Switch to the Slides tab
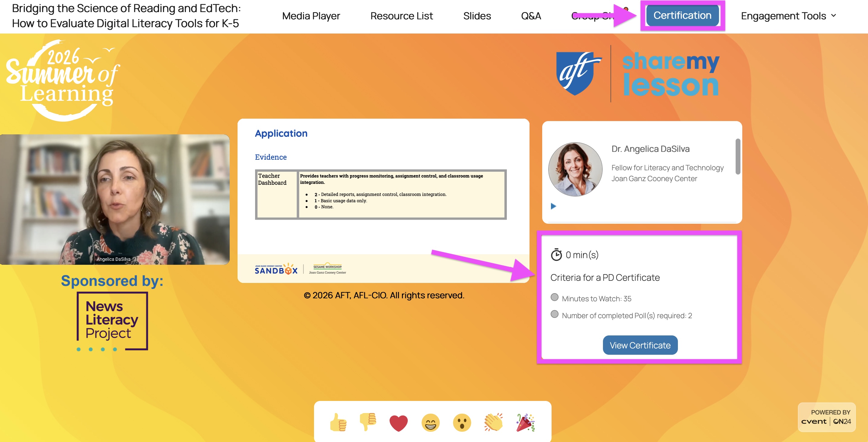This screenshot has width=868, height=442. pos(477,16)
